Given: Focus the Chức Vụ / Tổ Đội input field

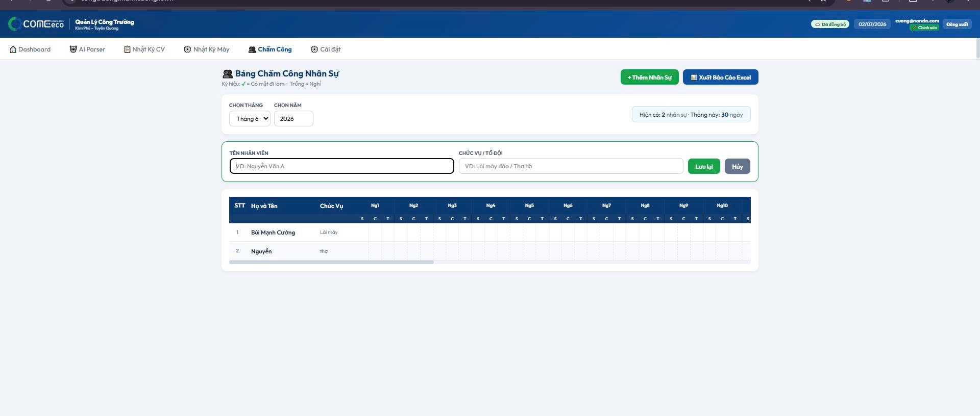Looking at the screenshot, I should [x=571, y=166].
